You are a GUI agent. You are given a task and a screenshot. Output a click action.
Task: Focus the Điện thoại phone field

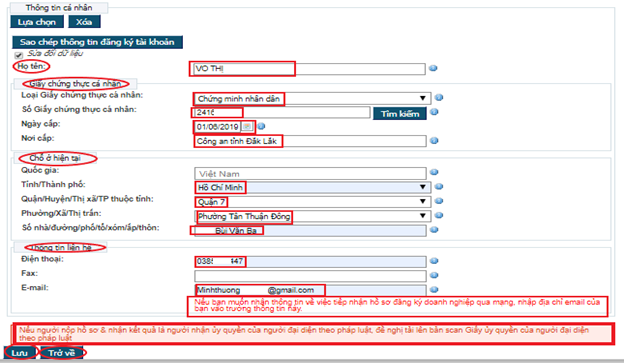click(310, 262)
